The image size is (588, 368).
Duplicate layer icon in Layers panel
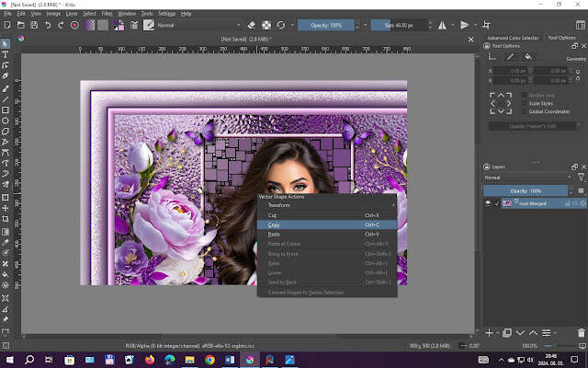coord(505,331)
